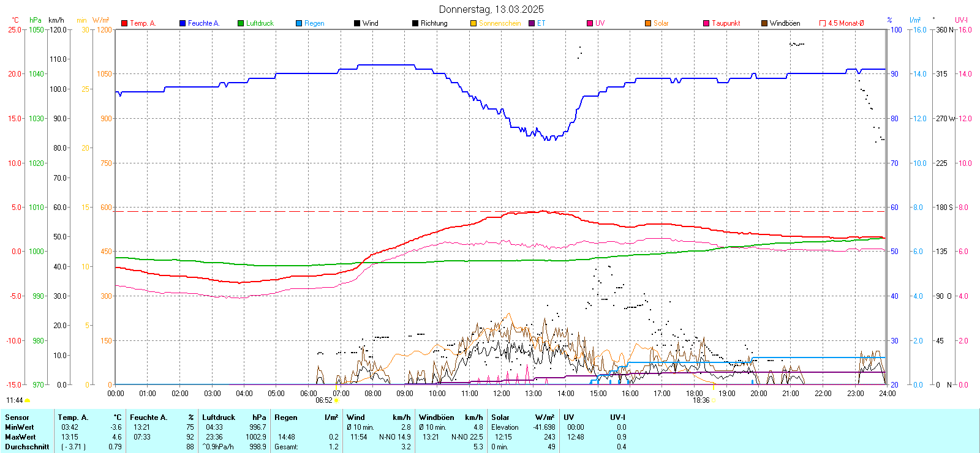Viewport: 980px width, 453px height.
Task: Click the green Luftdruck legend square
Action: (x=241, y=23)
